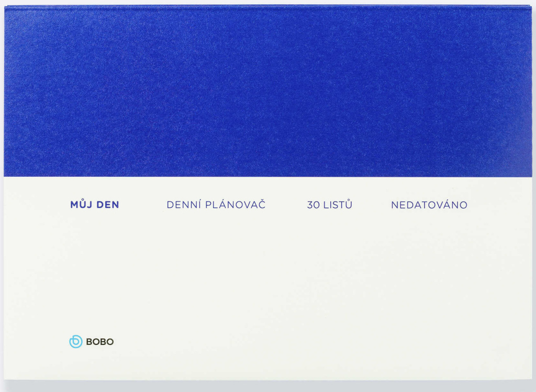Click the 30 LISTŮ text
The height and width of the screenshot is (392, 536).
(x=329, y=205)
